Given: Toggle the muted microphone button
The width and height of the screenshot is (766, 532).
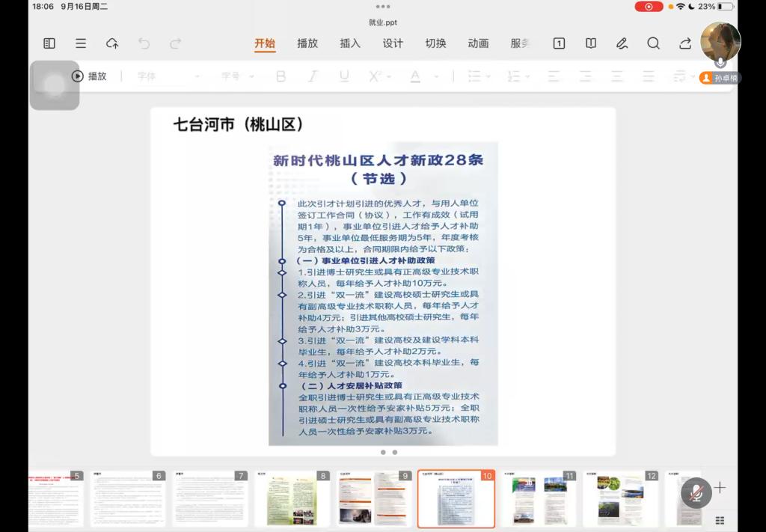Looking at the screenshot, I should point(696,492).
